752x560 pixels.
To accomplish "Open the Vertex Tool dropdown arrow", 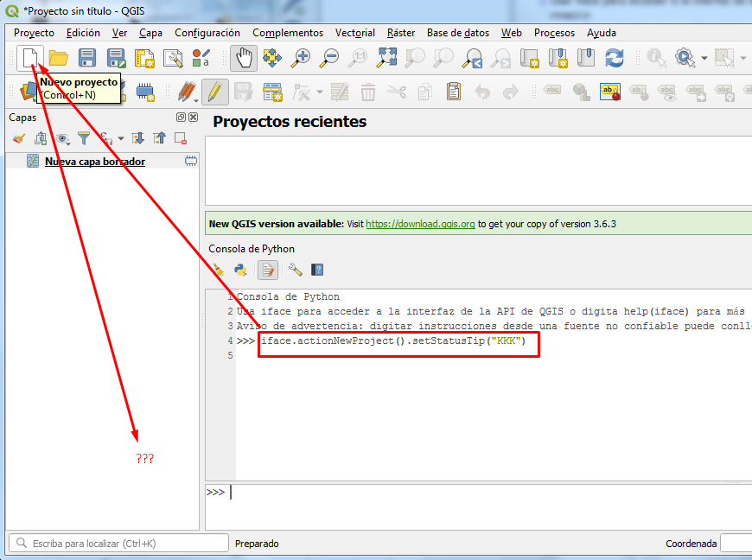I will pos(320,92).
